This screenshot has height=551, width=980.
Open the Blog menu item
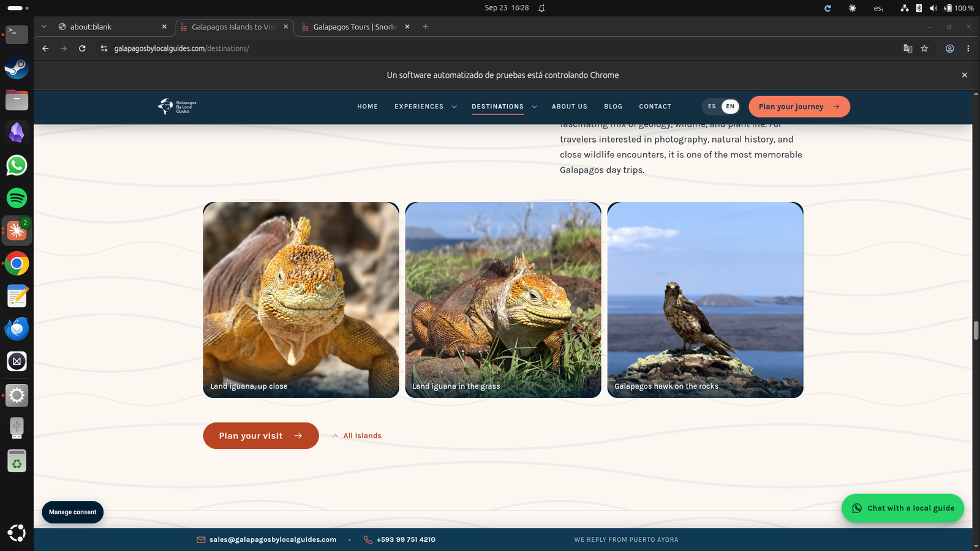(613, 107)
